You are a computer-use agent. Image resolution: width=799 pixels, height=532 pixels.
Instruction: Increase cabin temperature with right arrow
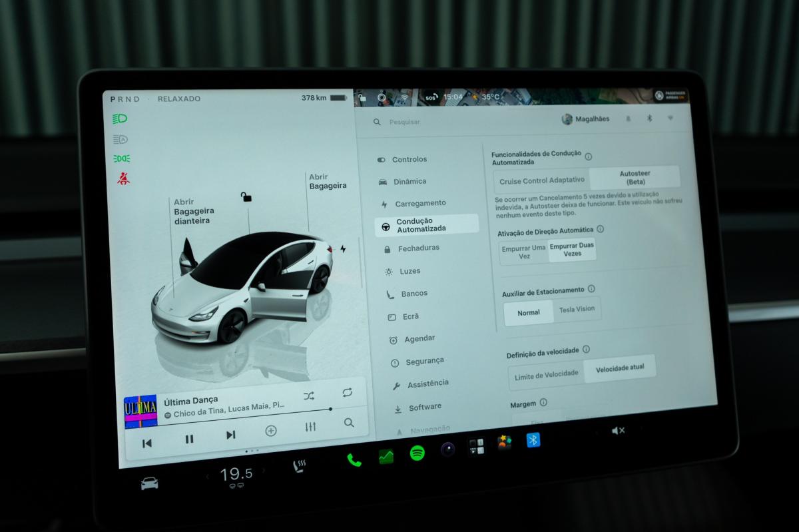point(264,471)
